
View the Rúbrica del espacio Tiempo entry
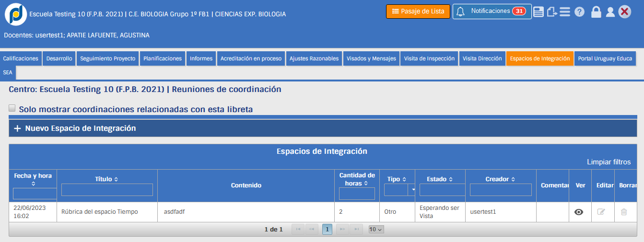pos(579,212)
